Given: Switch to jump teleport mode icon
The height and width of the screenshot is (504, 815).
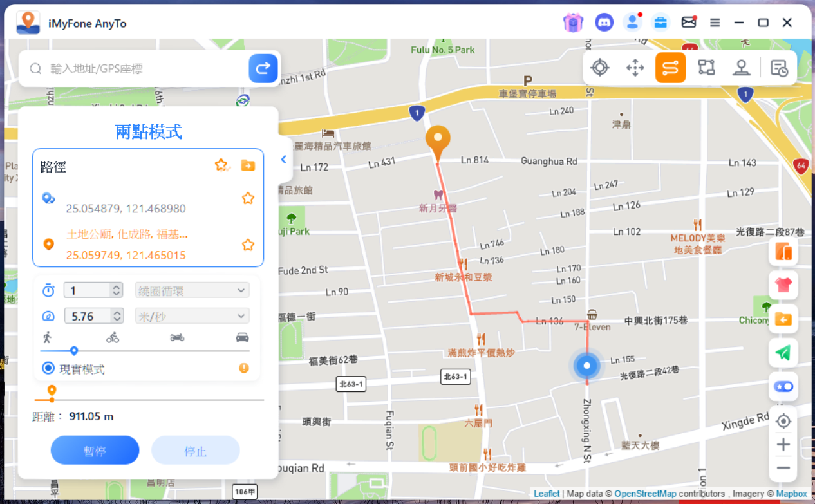Looking at the screenshot, I should tap(635, 68).
